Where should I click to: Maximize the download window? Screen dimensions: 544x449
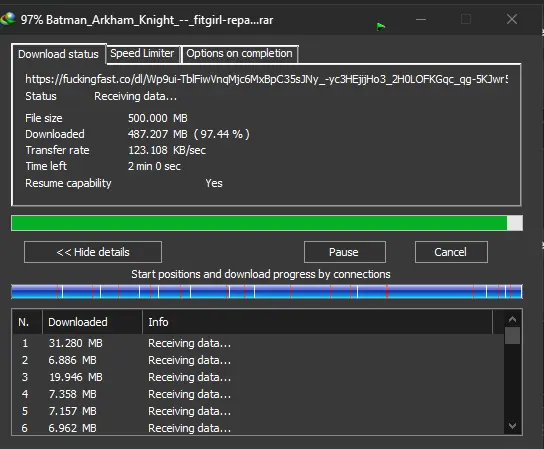[x=466, y=19]
